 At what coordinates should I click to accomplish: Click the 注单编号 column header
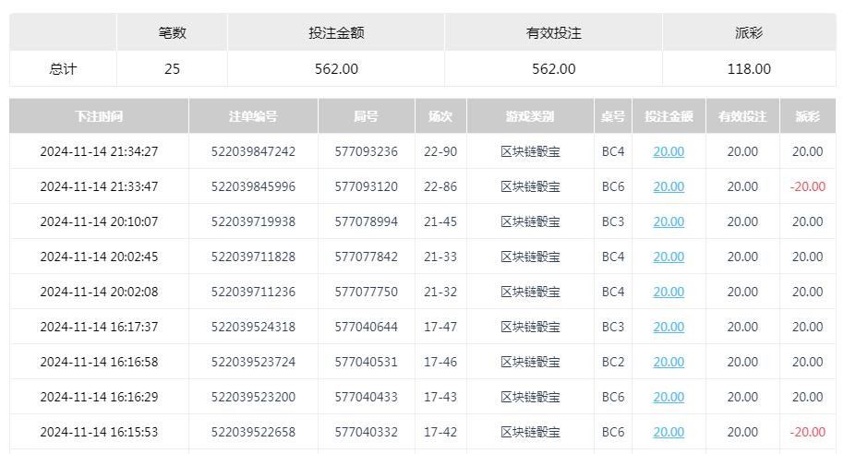click(253, 116)
